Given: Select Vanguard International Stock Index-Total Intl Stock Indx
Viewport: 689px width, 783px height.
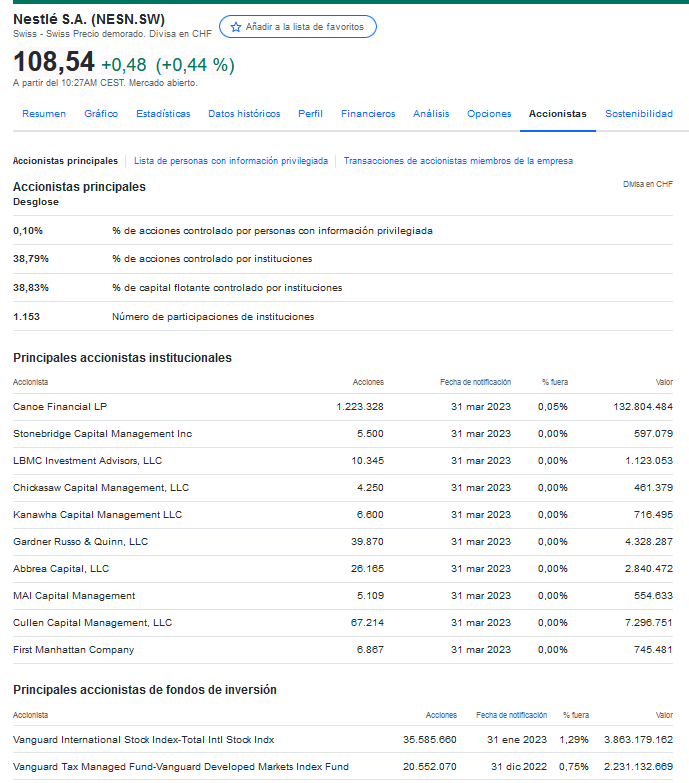Looking at the screenshot, I should [x=144, y=739].
